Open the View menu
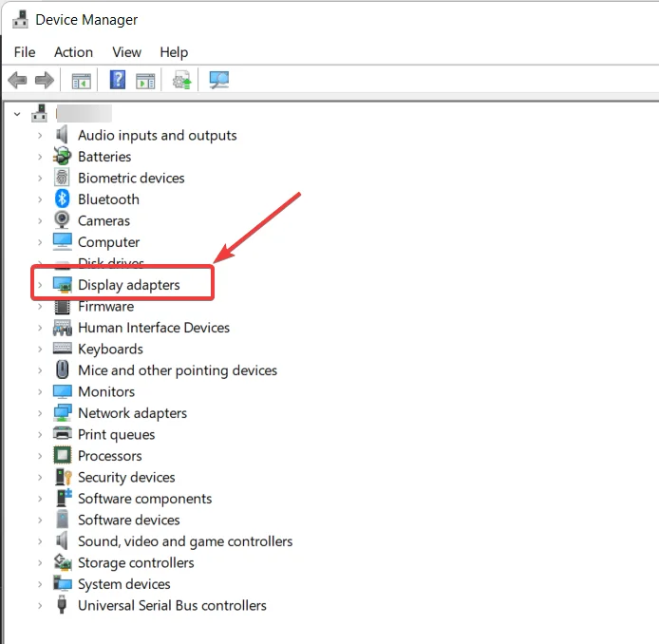 pos(126,52)
